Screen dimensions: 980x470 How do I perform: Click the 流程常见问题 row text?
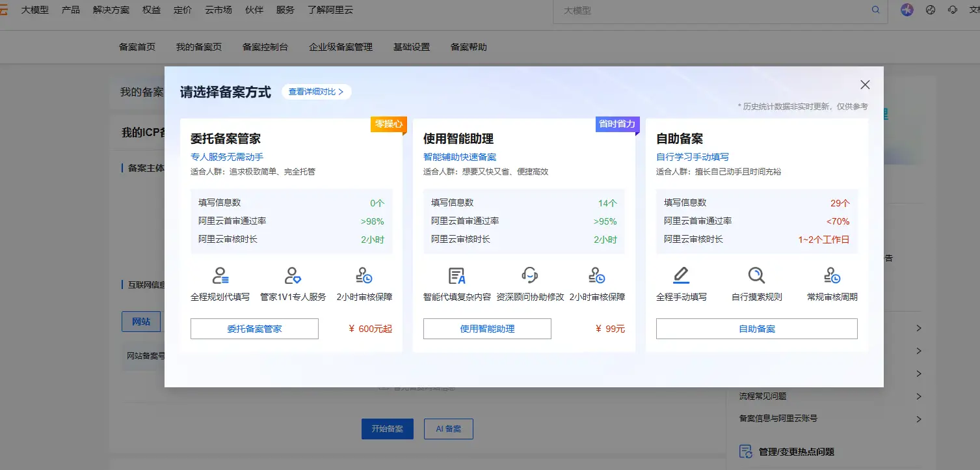tap(763, 396)
